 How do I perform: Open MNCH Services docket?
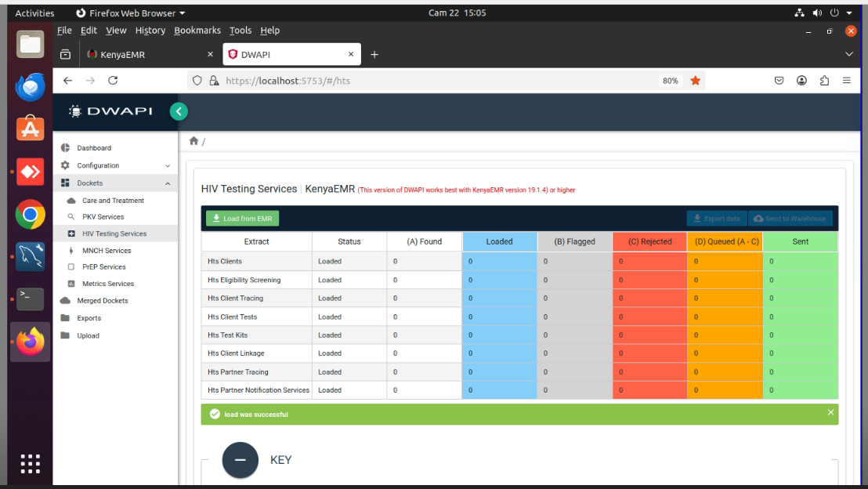(107, 251)
